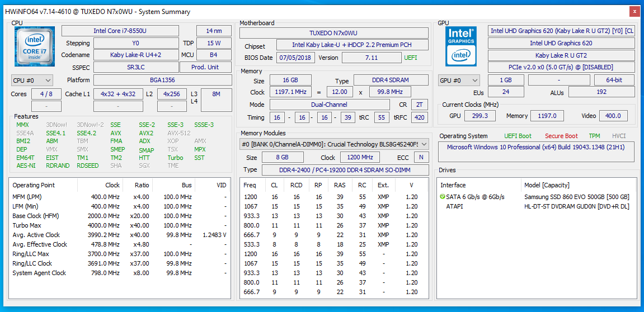Click the UEFI Boot indicator
Image resolution: width=644 pixels, height=312 pixels.
(x=518, y=136)
